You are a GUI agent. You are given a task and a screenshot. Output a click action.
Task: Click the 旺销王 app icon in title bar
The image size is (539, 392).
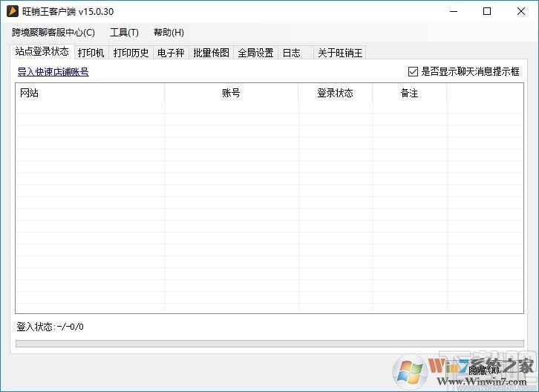tap(13, 11)
